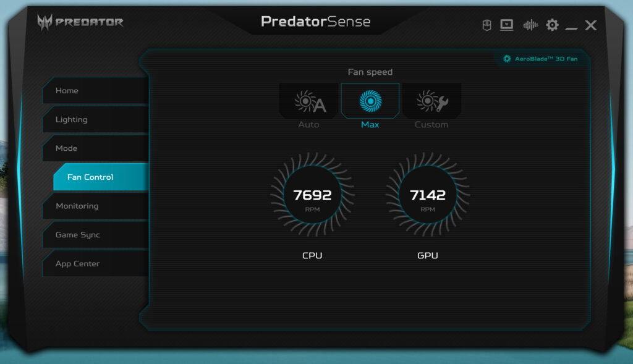This screenshot has width=633, height=364.
Task: Open the mouse settings icon in title bar
Action: click(486, 25)
